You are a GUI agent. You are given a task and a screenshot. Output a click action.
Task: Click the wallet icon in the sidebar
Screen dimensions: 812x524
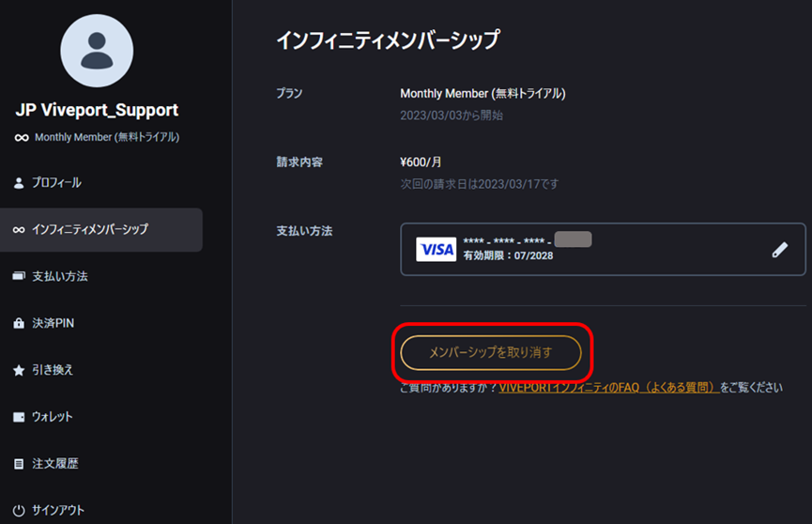(19, 417)
